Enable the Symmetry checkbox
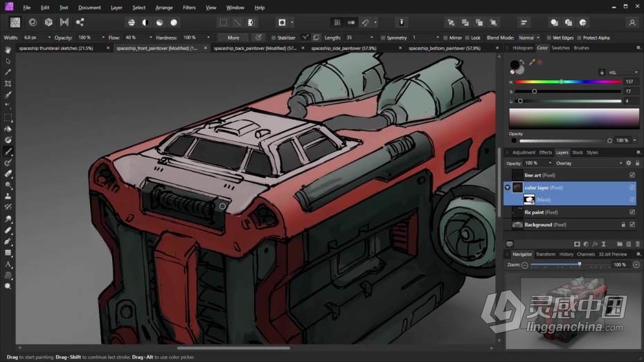The width and height of the screenshot is (644, 362). point(383,38)
